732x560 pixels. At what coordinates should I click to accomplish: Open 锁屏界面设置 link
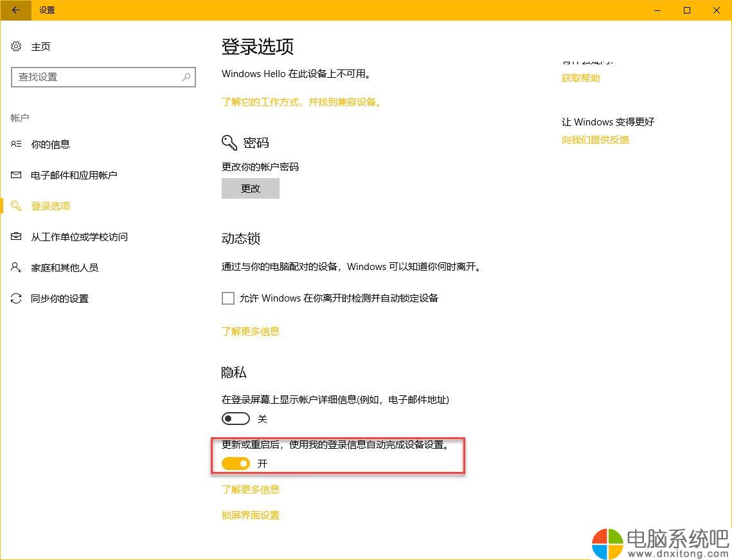[250, 515]
